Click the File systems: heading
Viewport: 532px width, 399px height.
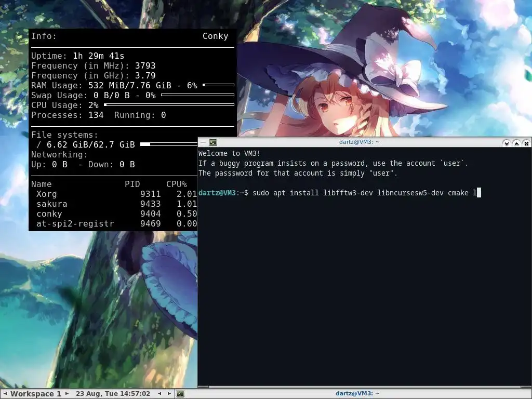tap(64, 135)
